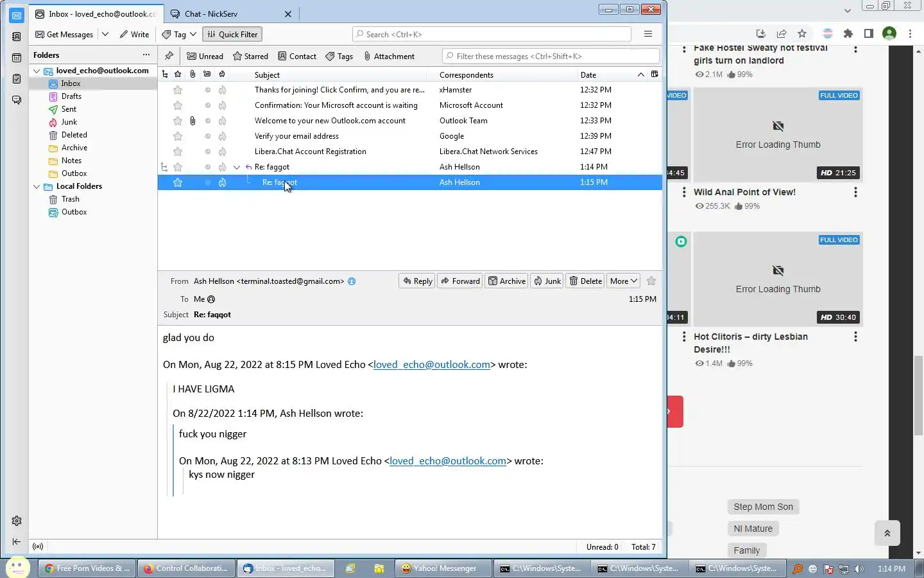Click the global Search field
This screenshot has width=924, height=578.
(x=492, y=35)
